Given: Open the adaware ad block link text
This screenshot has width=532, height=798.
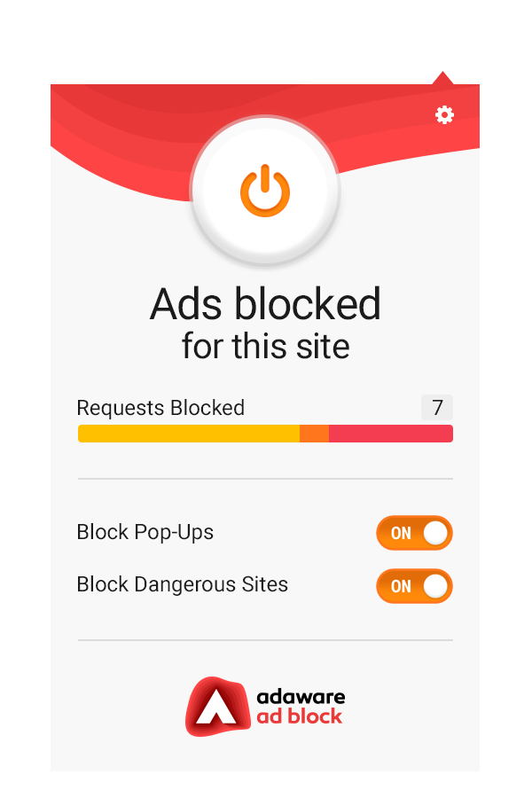Looking at the screenshot, I should coord(301,707).
